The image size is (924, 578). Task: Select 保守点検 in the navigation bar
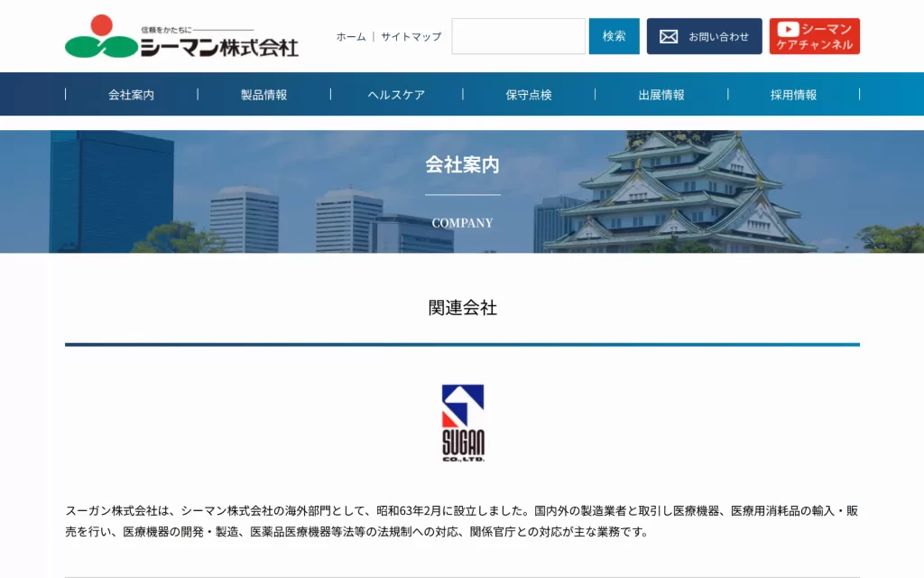click(x=529, y=95)
